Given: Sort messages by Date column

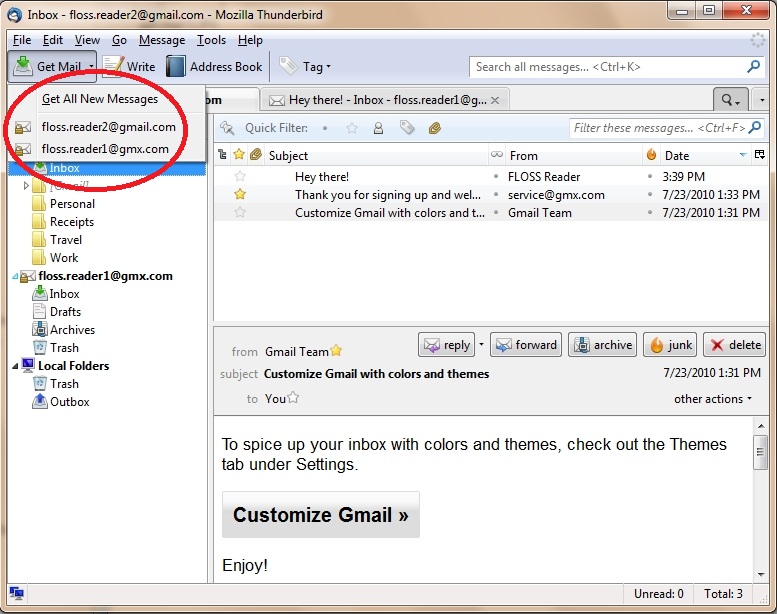Looking at the screenshot, I should pos(705,156).
